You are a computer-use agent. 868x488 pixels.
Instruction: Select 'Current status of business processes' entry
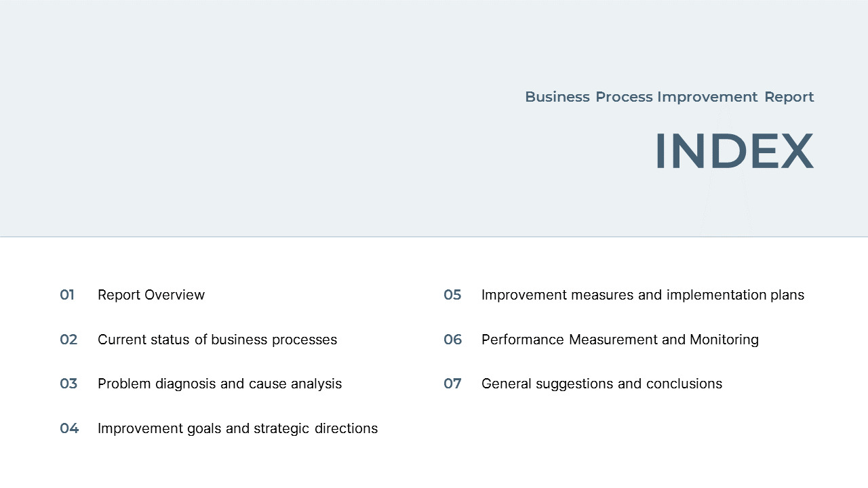[217, 340]
